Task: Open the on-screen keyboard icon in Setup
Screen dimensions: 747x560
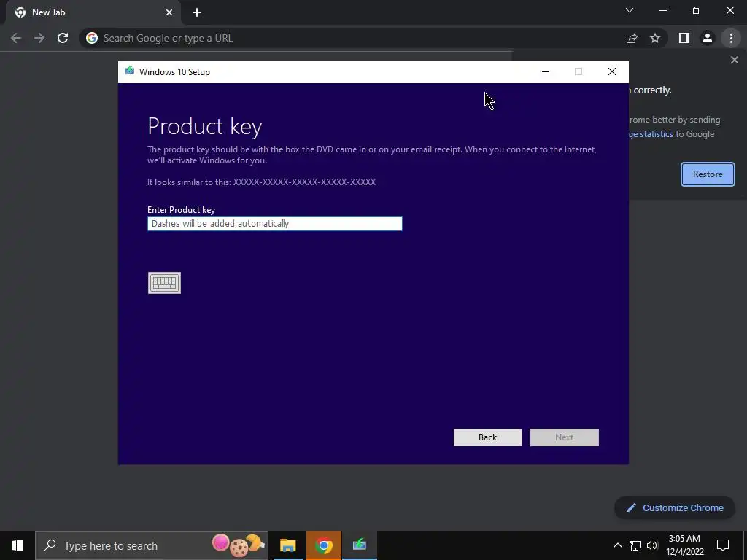Action: tap(164, 283)
